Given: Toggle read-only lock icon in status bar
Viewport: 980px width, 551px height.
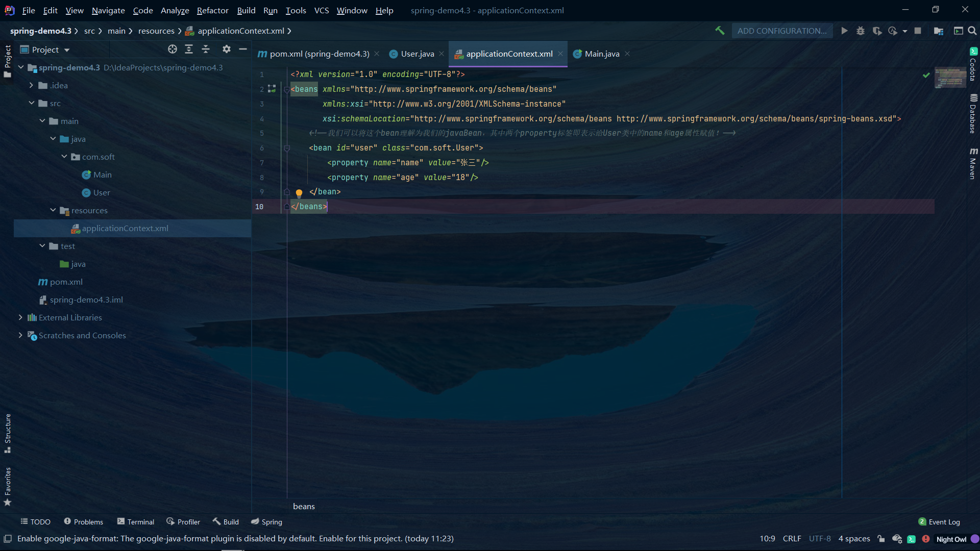Looking at the screenshot, I should pos(881,539).
